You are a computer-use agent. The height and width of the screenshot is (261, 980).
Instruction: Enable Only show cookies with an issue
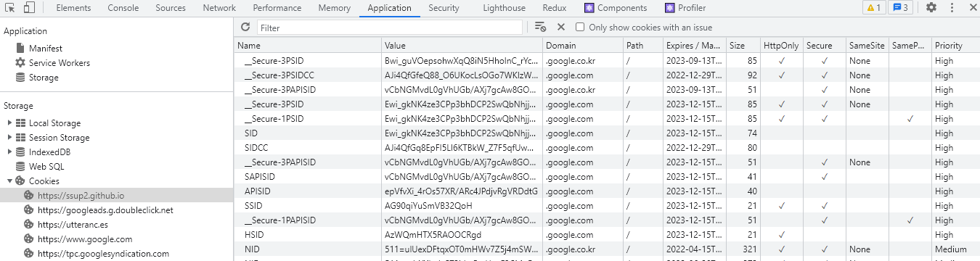580,28
